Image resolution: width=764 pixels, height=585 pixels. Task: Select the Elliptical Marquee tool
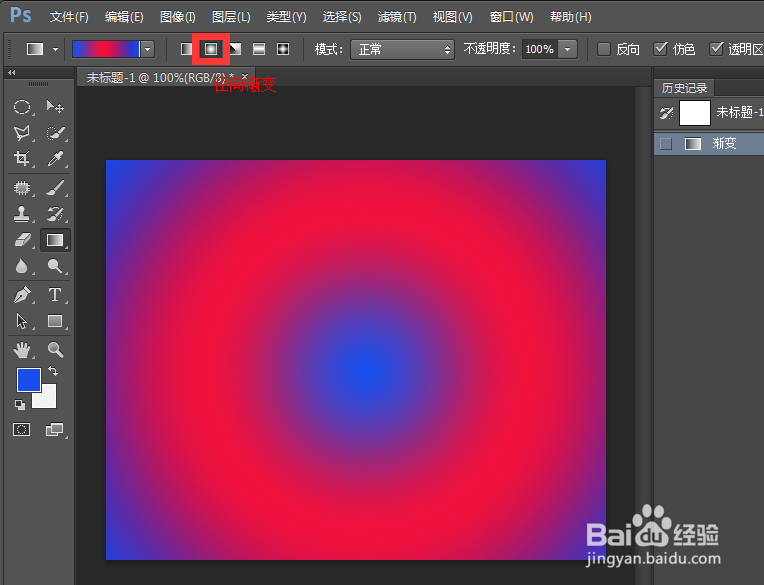[22, 107]
